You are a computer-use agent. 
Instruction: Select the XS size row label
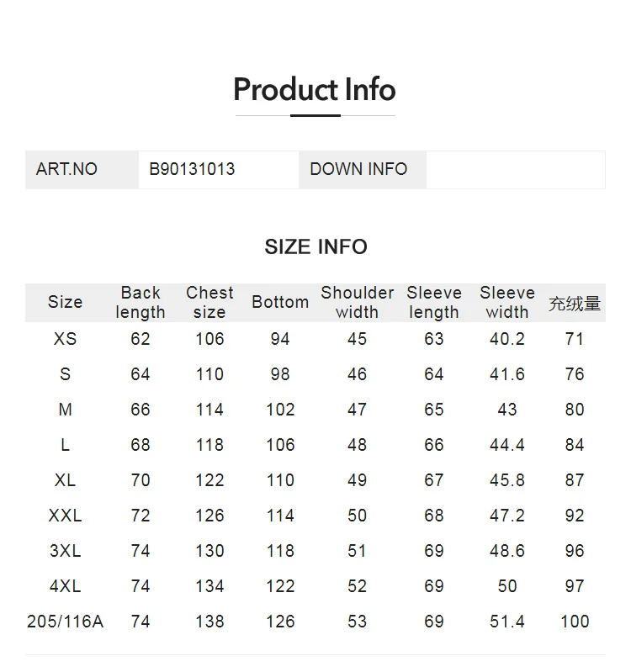click(65, 339)
